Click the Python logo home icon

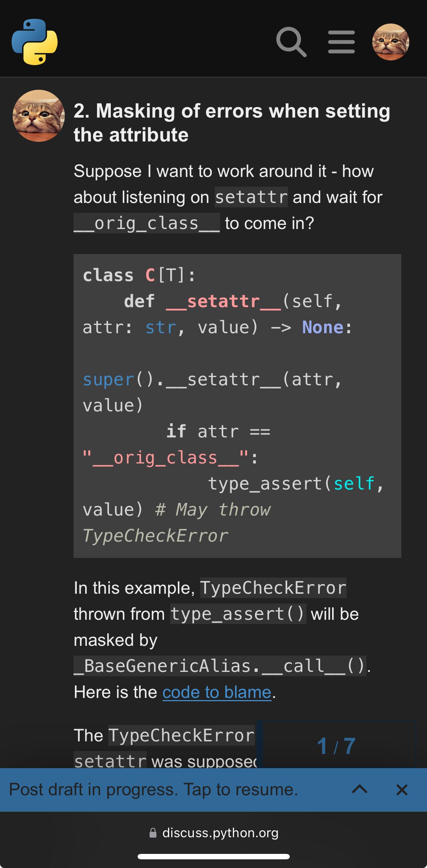click(x=35, y=42)
